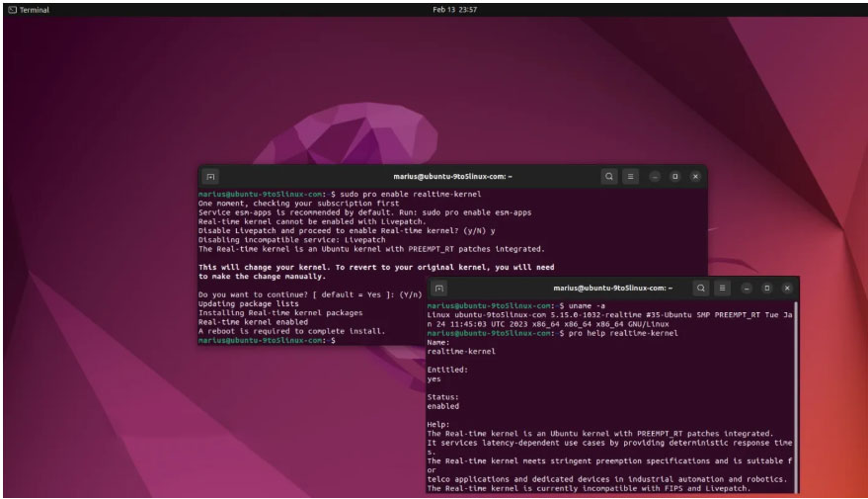Click the search icon in the back terminal
868x499 pixels.
pyautogui.click(x=610, y=177)
